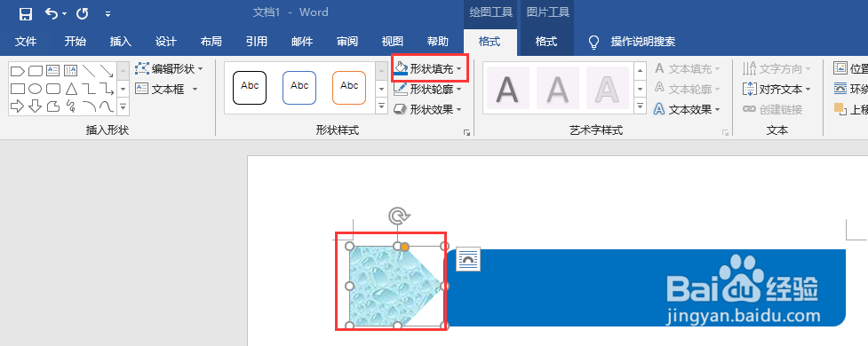
Task: Apply the orange outline Abc shape style
Action: point(349,87)
